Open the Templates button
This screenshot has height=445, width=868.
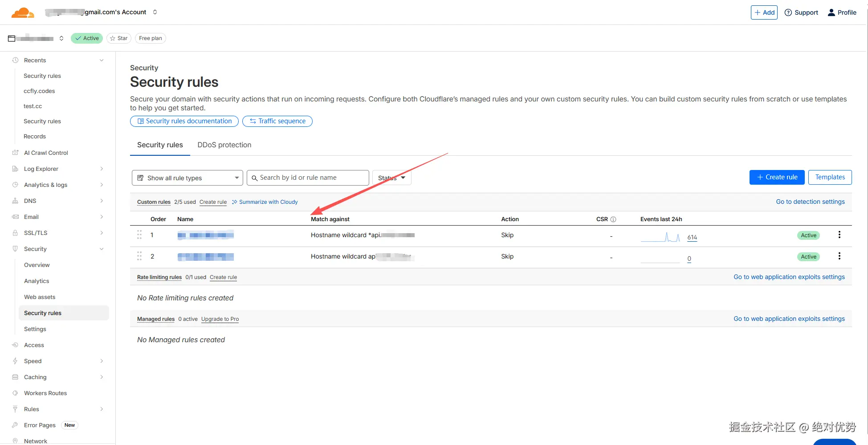(830, 177)
